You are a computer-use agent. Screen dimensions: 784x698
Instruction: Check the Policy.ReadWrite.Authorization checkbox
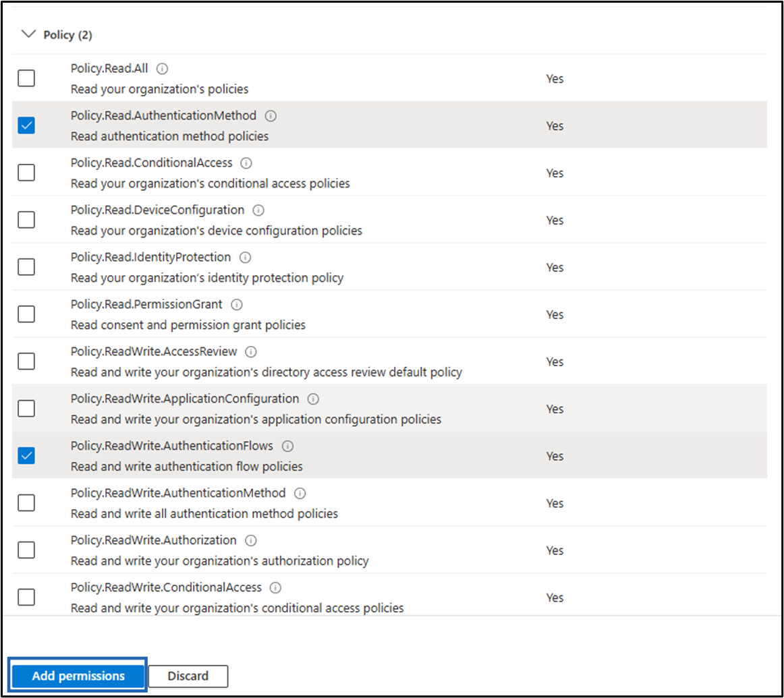(26, 550)
